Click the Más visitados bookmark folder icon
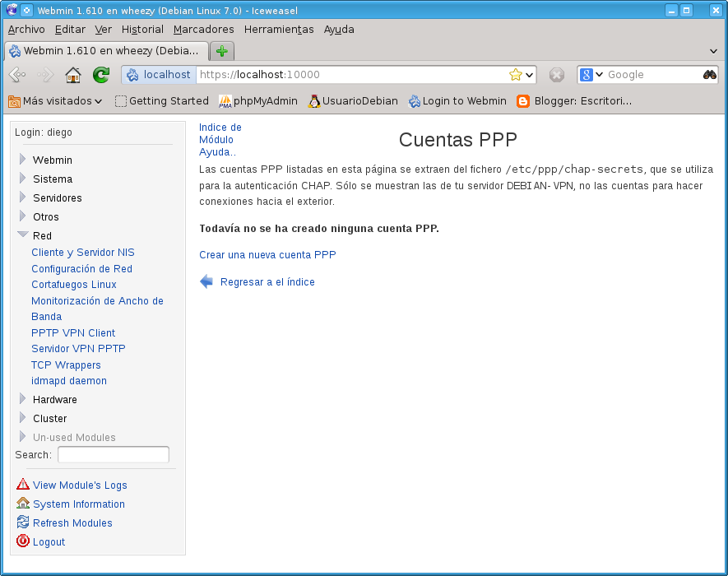The height and width of the screenshot is (576, 728). [x=14, y=101]
